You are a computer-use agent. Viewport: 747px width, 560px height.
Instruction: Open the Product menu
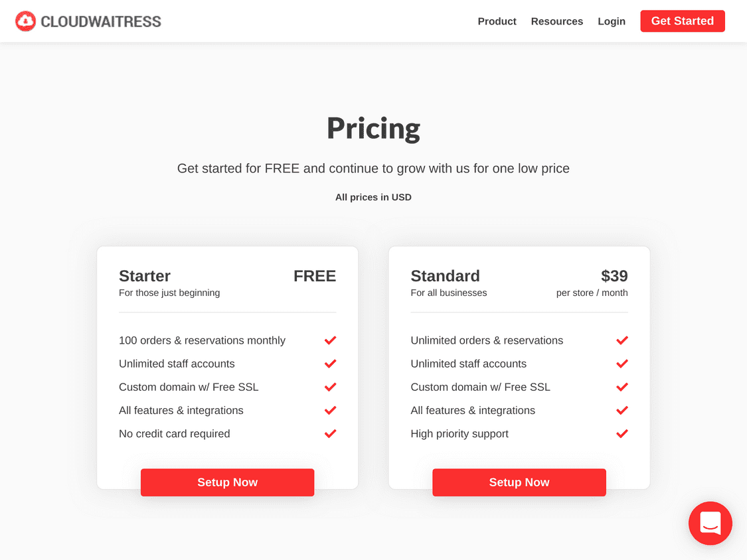497,21
